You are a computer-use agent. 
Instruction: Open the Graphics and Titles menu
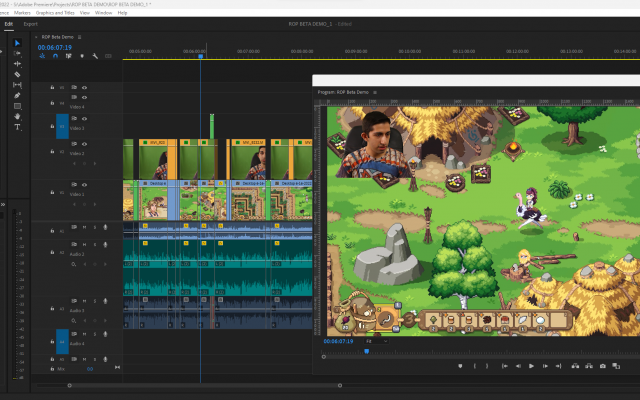pyautogui.click(x=55, y=13)
